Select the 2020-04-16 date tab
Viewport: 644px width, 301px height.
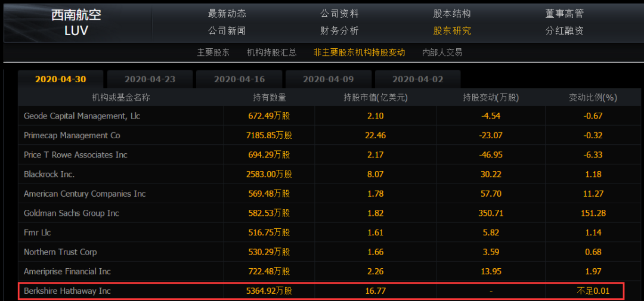pyautogui.click(x=240, y=79)
